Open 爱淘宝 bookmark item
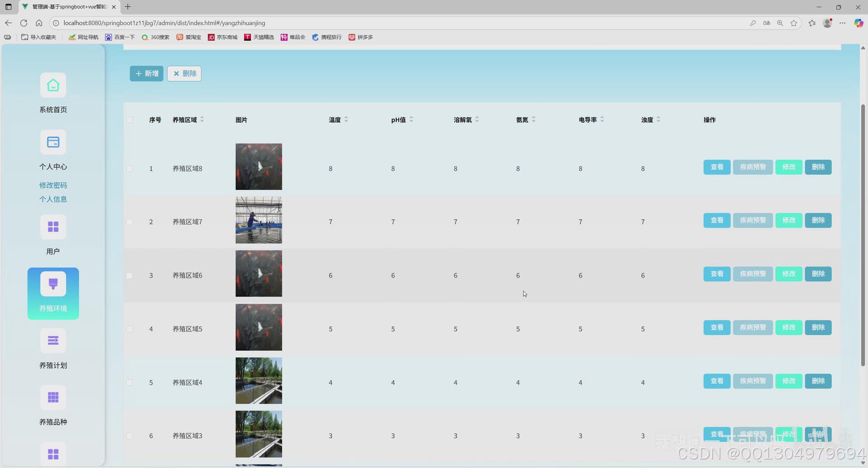Viewport: 868px width, 468px height. tap(189, 37)
